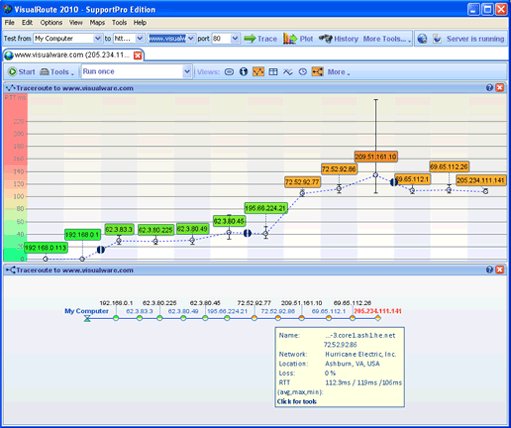Open the History binoculars tool
511x428 pixels.
point(338,39)
